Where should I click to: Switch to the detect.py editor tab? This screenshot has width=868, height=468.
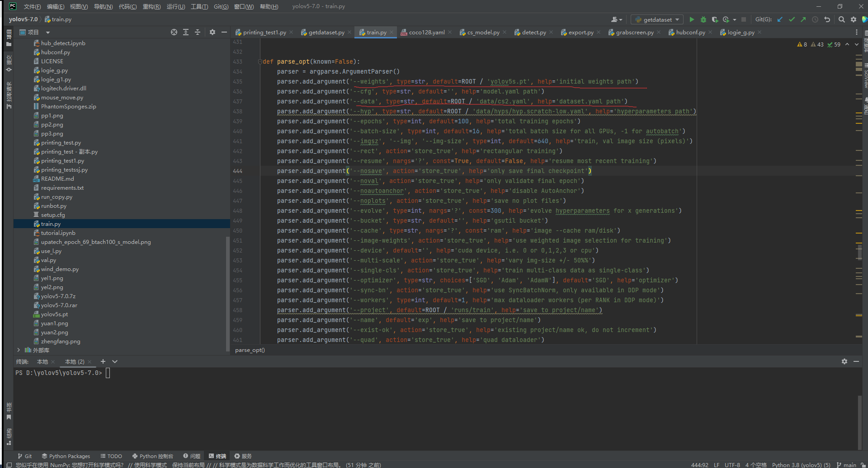(x=533, y=32)
